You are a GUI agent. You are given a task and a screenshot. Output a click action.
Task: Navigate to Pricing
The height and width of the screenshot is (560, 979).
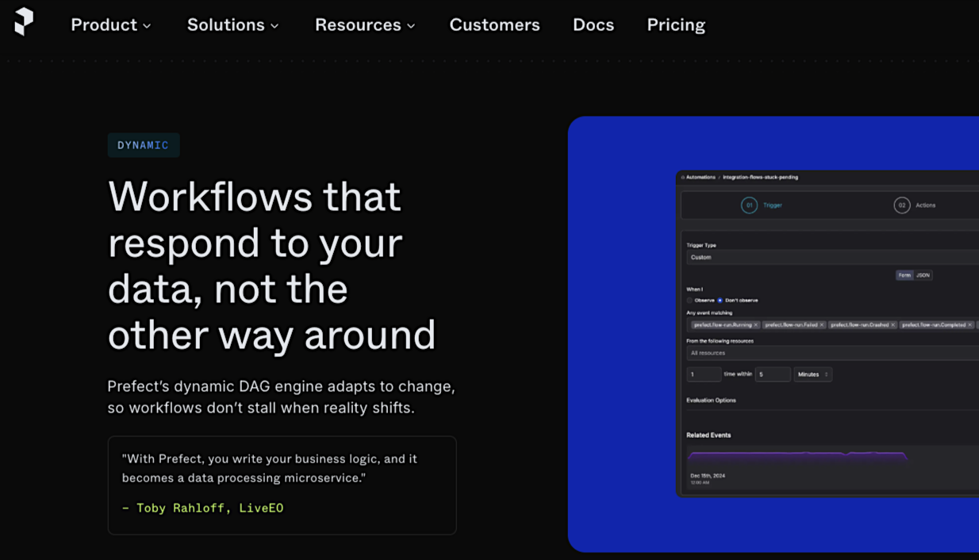coord(676,25)
